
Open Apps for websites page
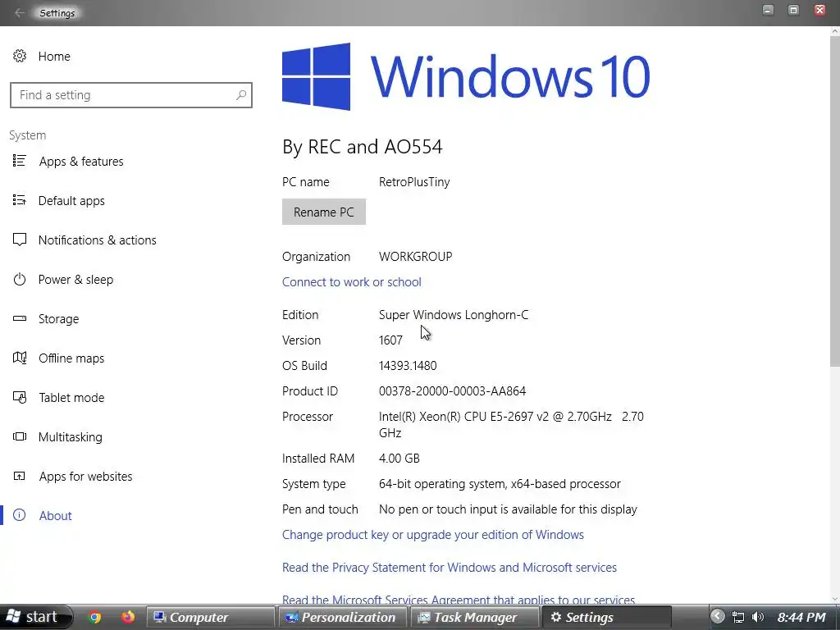tap(85, 477)
